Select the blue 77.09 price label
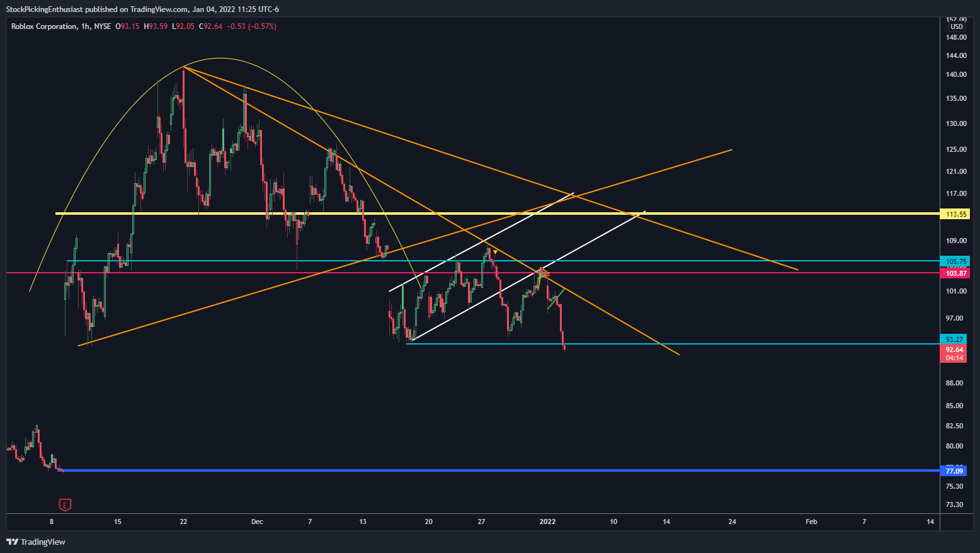980x553 pixels. click(954, 471)
